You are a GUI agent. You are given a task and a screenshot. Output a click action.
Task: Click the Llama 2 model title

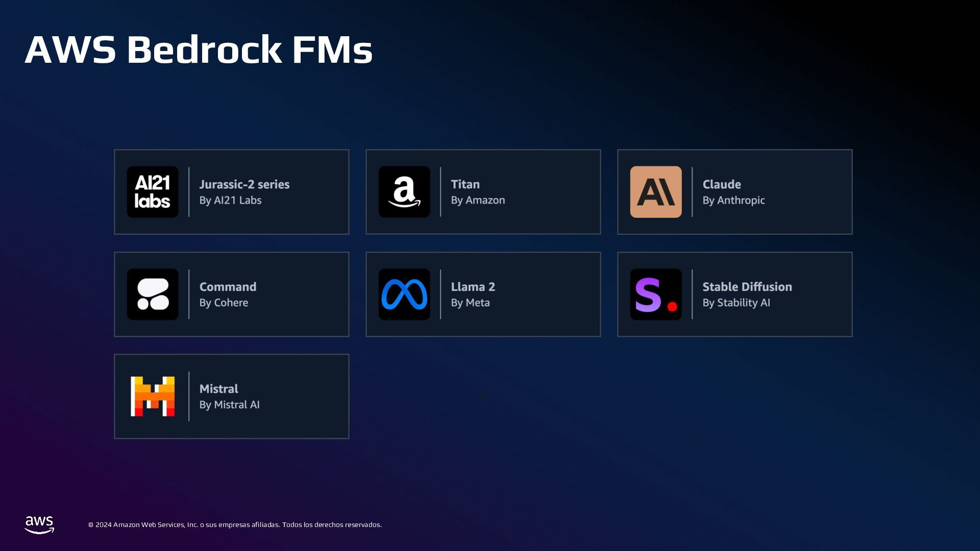[x=473, y=287]
